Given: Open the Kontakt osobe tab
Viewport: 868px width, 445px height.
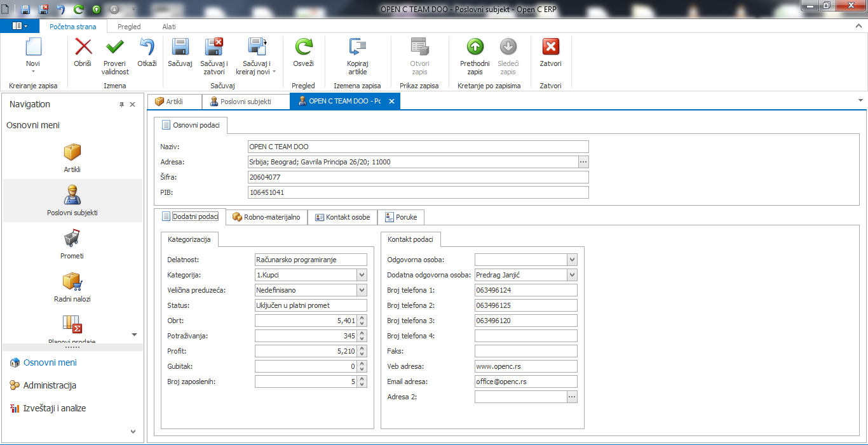Looking at the screenshot, I should click(342, 217).
